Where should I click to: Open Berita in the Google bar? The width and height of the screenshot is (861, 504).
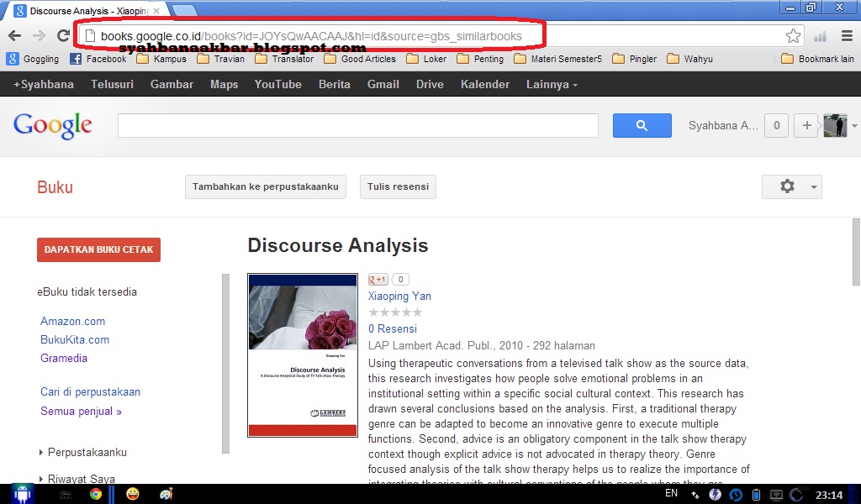point(335,85)
